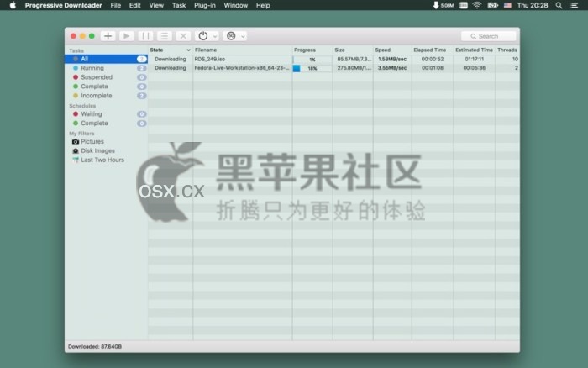The height and width of the screenshot is (368, 588).
Task: Pause selected task with pause button
Action: 145,36
